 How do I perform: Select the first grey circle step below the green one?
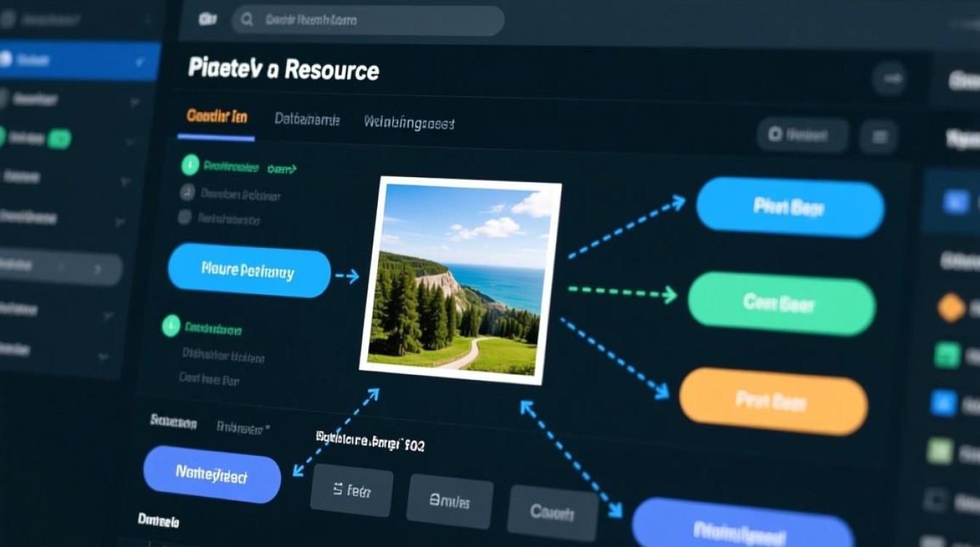[x=187, y=193]
